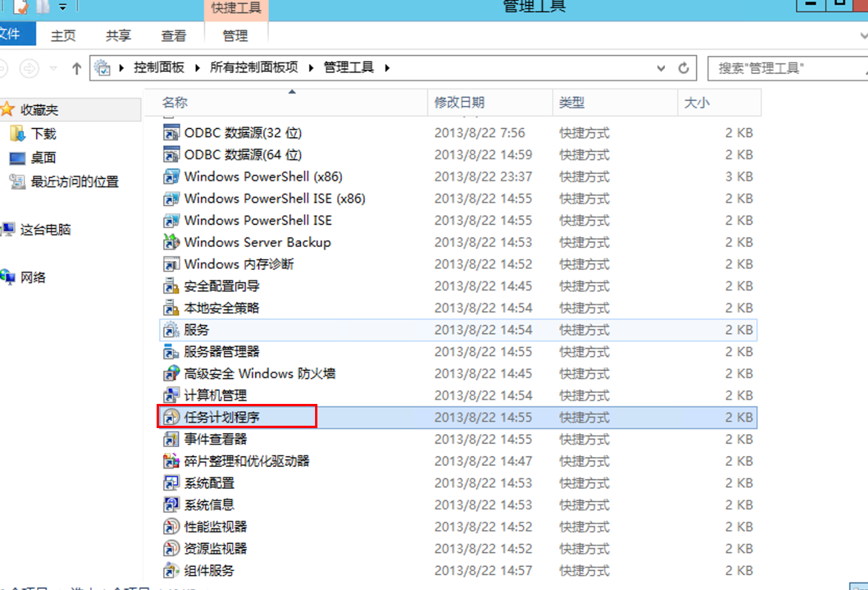Go up one folder level arrow
The image size is (868, 590).
(x=77, y=68)
